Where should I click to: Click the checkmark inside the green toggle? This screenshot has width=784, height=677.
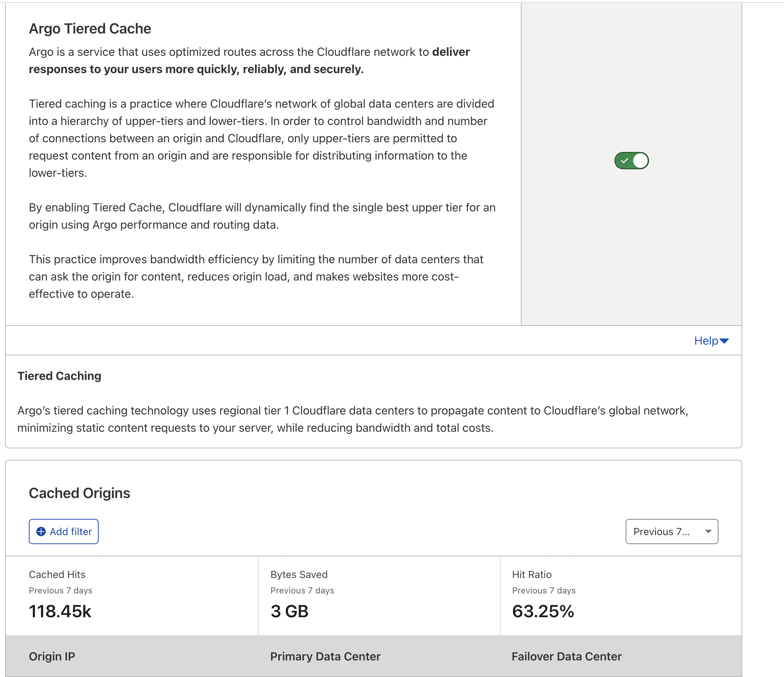point(625,161)
